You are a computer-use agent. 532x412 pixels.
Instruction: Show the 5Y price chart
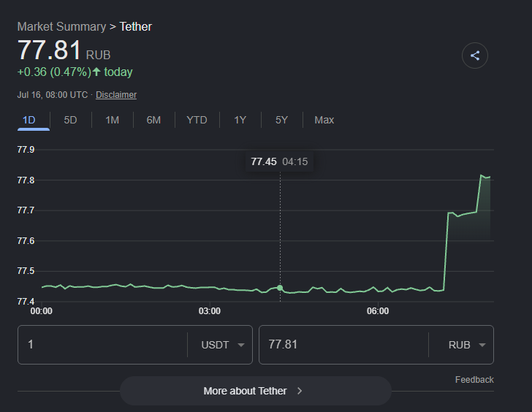click(281, 120)
